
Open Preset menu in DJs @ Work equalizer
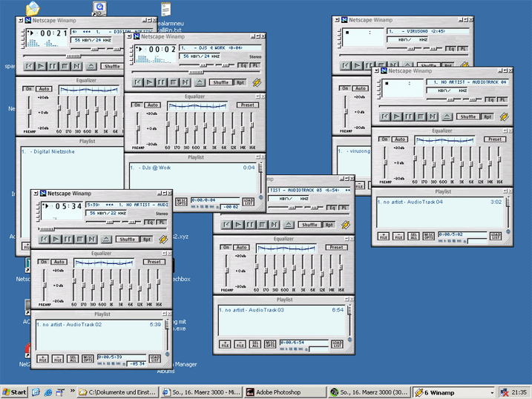click(x=248, y=105)
